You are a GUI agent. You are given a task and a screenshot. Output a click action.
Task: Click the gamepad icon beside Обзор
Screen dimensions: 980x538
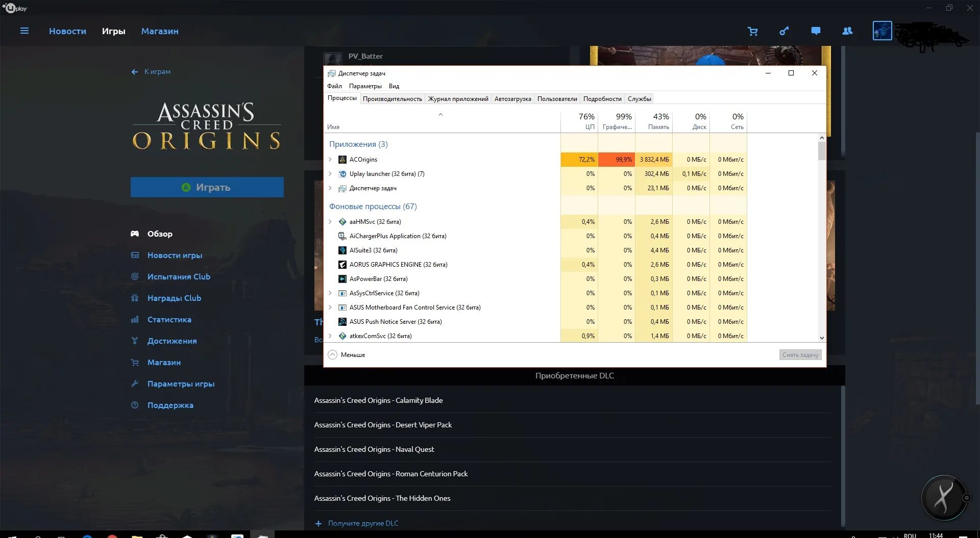(135, 234)
